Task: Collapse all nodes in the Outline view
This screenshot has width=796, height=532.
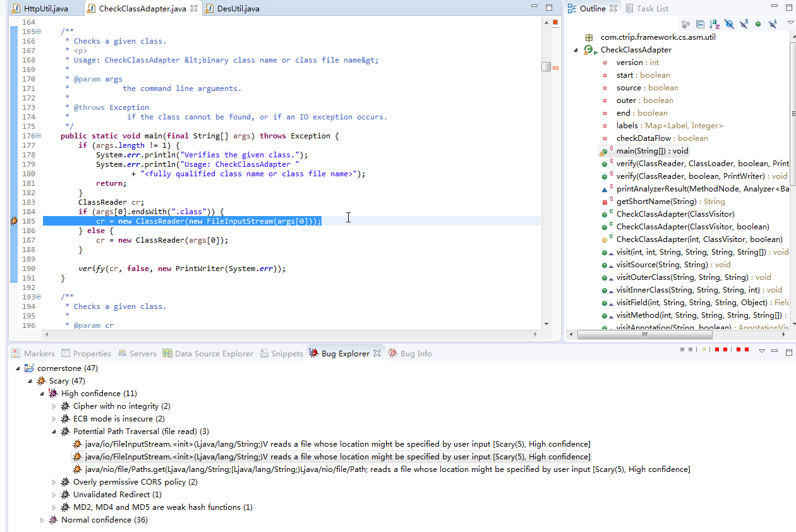Action: click(699, 24)
